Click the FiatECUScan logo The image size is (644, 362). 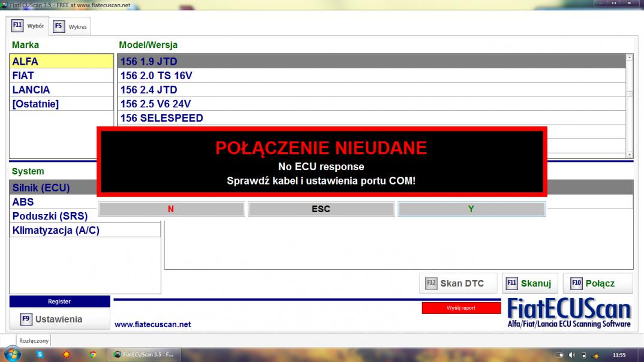[569, 313]
